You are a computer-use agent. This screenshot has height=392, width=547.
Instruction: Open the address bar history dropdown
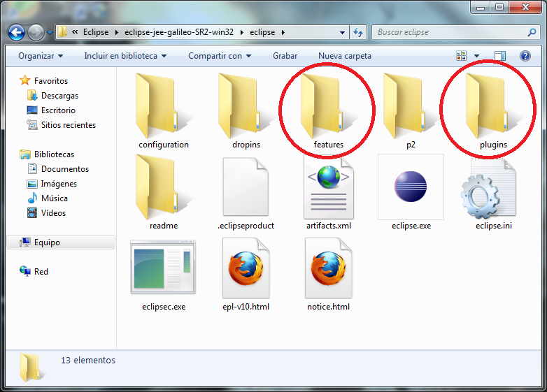tap(342, 32)
